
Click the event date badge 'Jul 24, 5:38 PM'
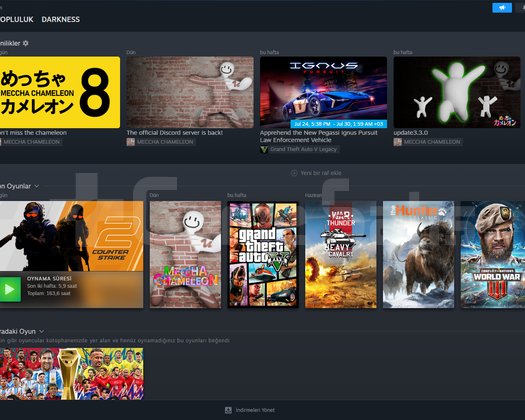[339, 124]
